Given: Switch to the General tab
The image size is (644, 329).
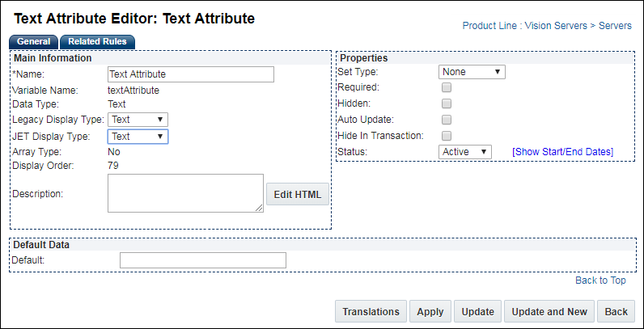Looking at the screenshot, I should [34, 42].
